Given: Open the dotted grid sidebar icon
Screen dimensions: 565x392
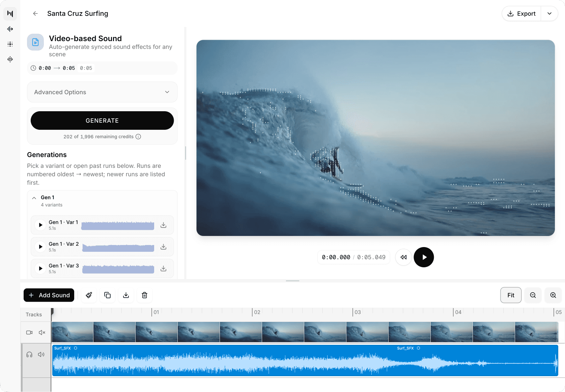Looking at the screenshot, I should [x=10, y=44].
